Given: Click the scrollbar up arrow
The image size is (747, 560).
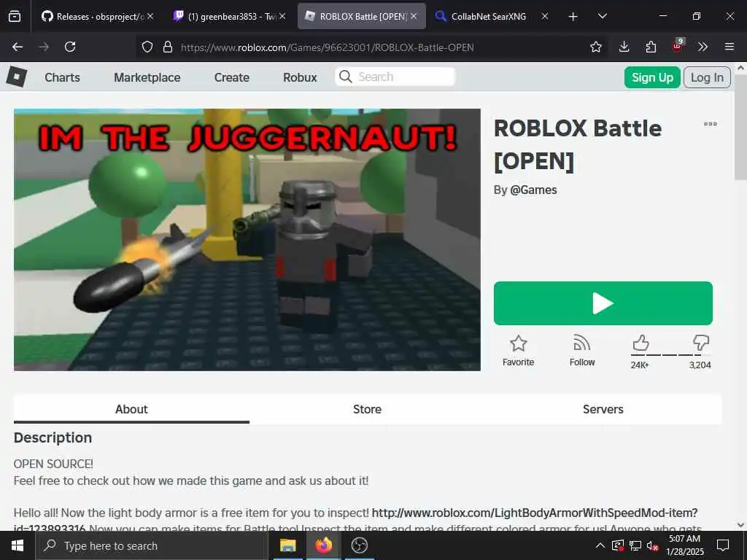Looking at the screenshot, I should coord(741,68).
